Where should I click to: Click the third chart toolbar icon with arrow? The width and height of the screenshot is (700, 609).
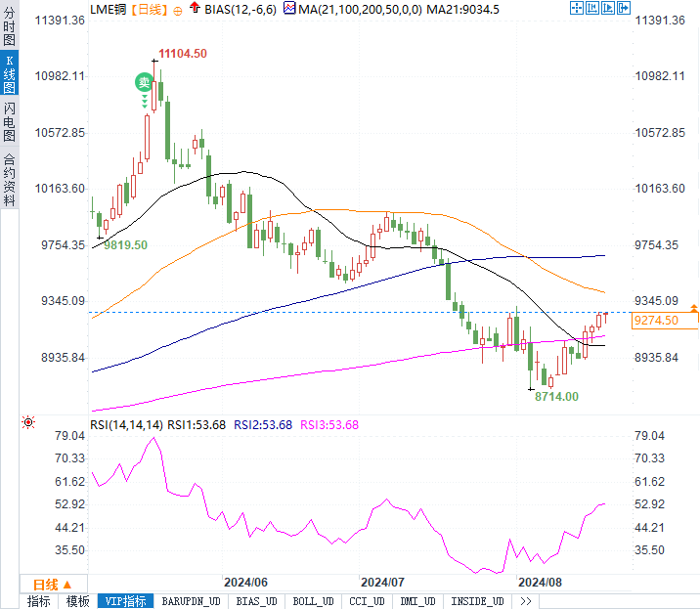click(608, 8)
